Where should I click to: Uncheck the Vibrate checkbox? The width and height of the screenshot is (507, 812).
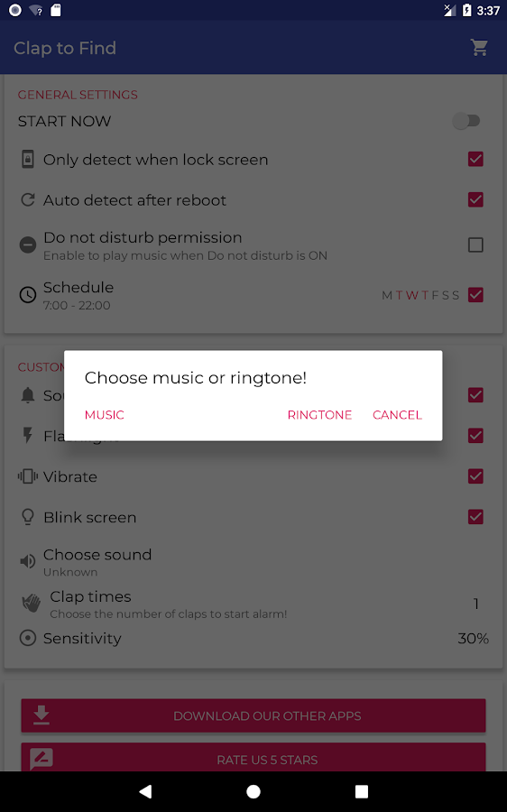coord(475,476)
